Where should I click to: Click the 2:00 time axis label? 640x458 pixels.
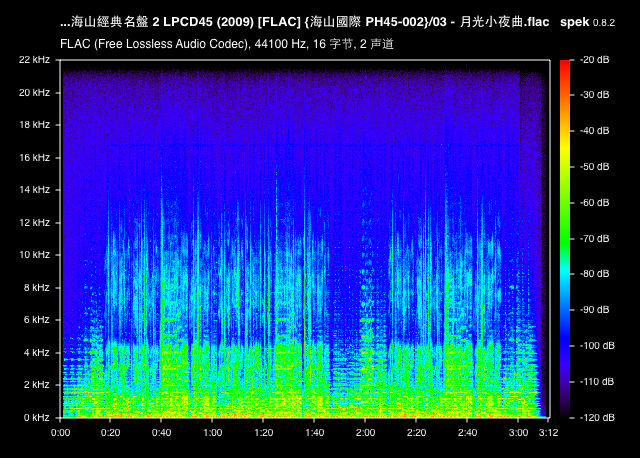coord(365,433)
